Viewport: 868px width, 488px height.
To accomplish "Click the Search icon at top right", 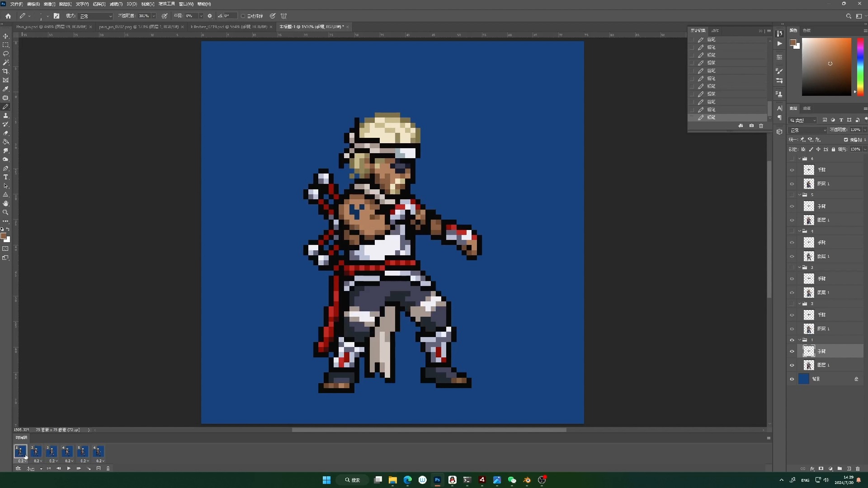I will point(849,16).
